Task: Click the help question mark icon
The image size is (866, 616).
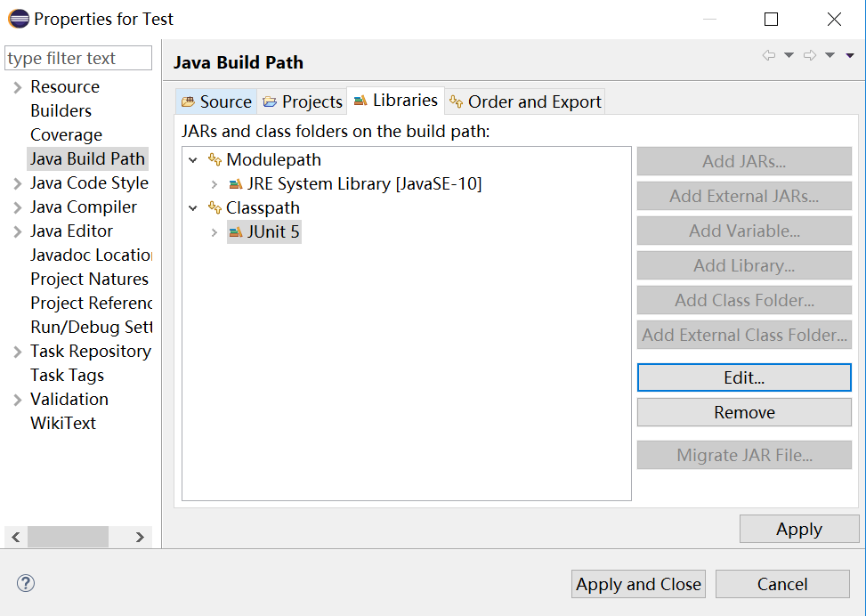Action: [26, 583]
